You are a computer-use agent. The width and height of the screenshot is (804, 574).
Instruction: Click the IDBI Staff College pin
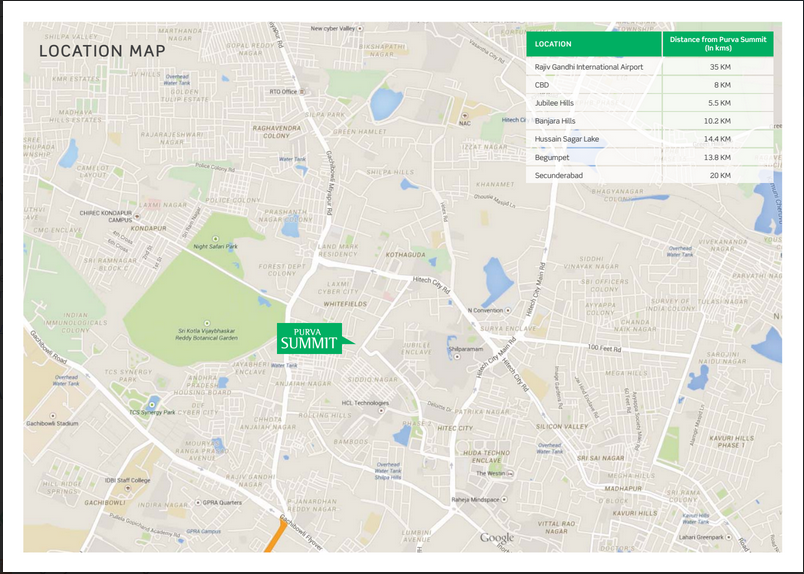pos(128,488)
